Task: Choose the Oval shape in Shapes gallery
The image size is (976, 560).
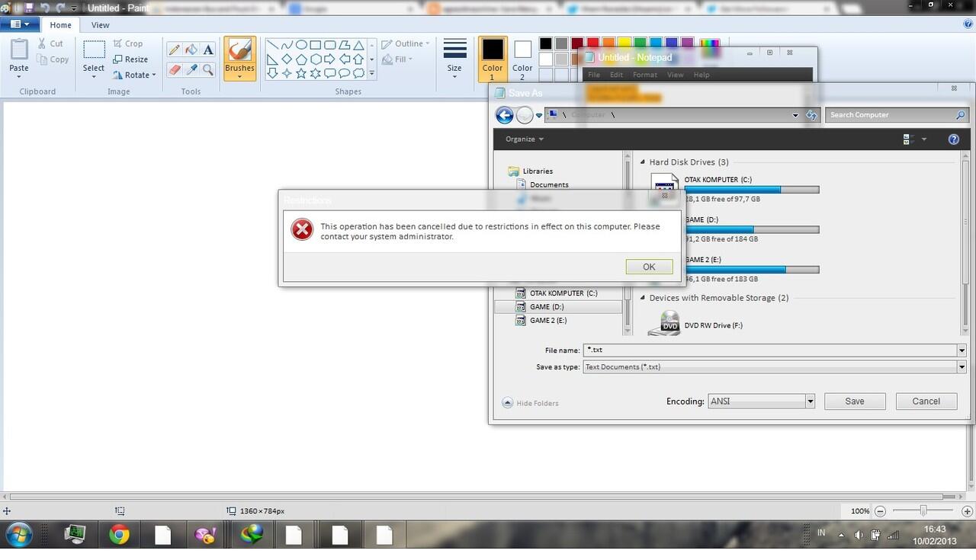Action: click(301, 45)
